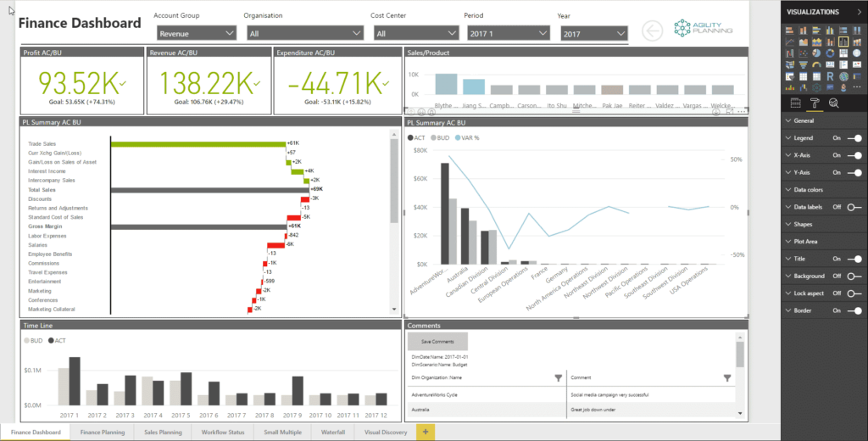Click the back arrow circle button

652,31
